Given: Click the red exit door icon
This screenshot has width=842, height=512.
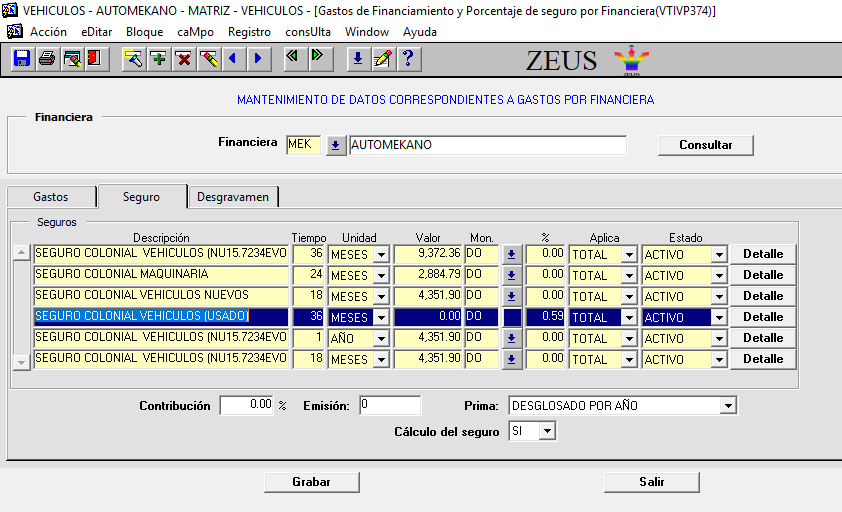Looking at the screenshot, I should pos(94,59).
